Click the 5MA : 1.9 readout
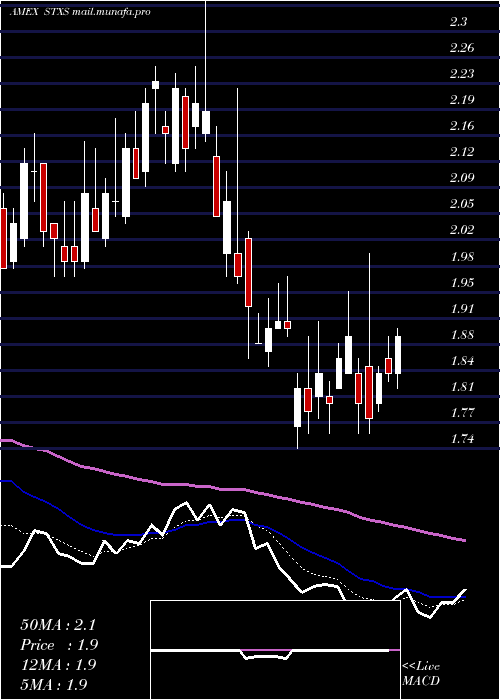500x700 pixels. [x=54, y=684]
